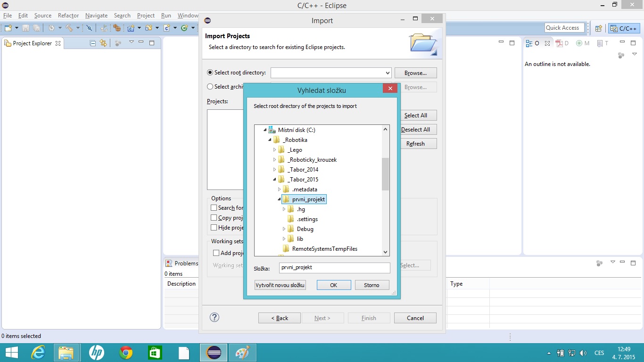Collapse the _Tabor_2015 folder
This screenshot has width=644, height=362.
(275, 180)
